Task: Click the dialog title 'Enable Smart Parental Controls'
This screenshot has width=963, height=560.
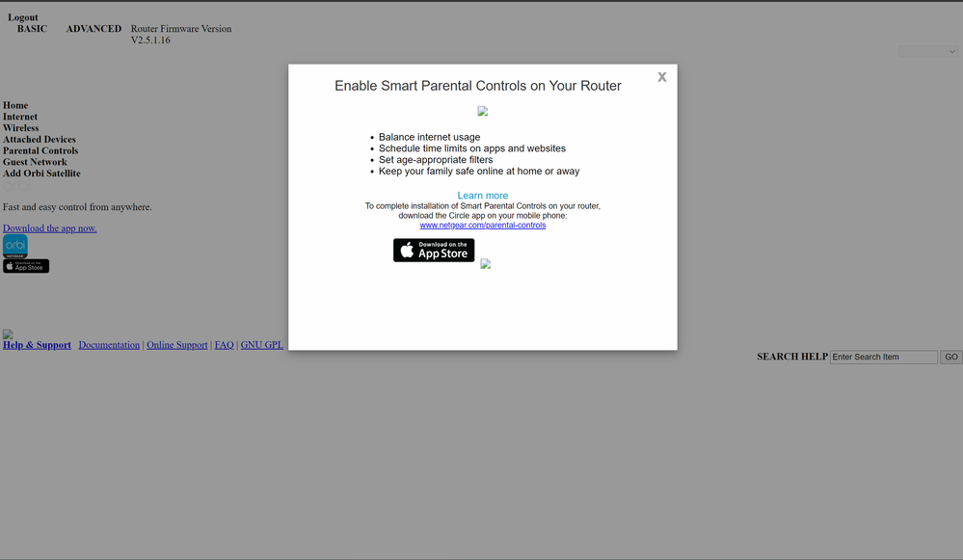Action: (x=478, y=86)
